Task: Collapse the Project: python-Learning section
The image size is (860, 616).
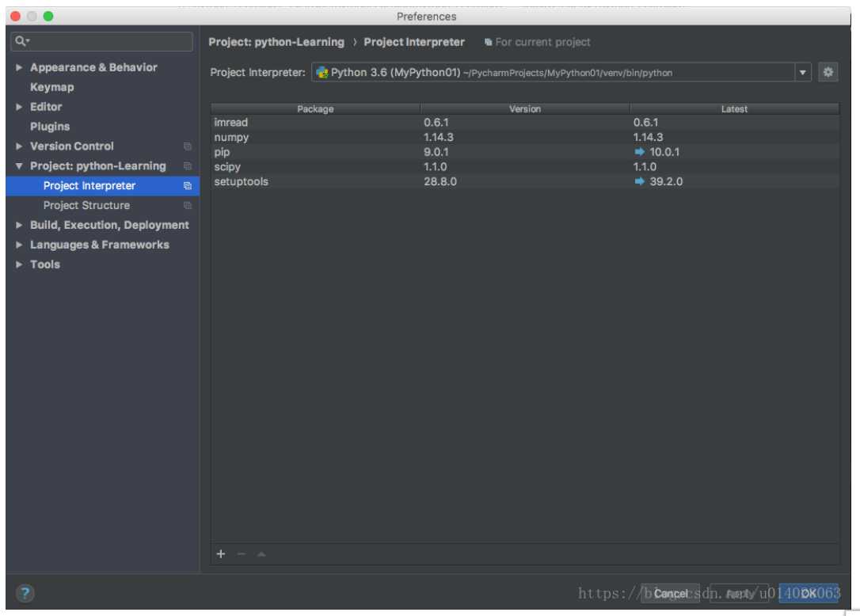Action: click(x=19, y=166)
